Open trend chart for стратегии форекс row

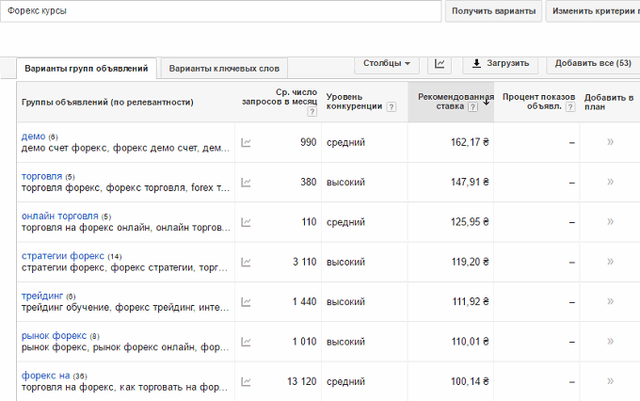coord(246,262)
